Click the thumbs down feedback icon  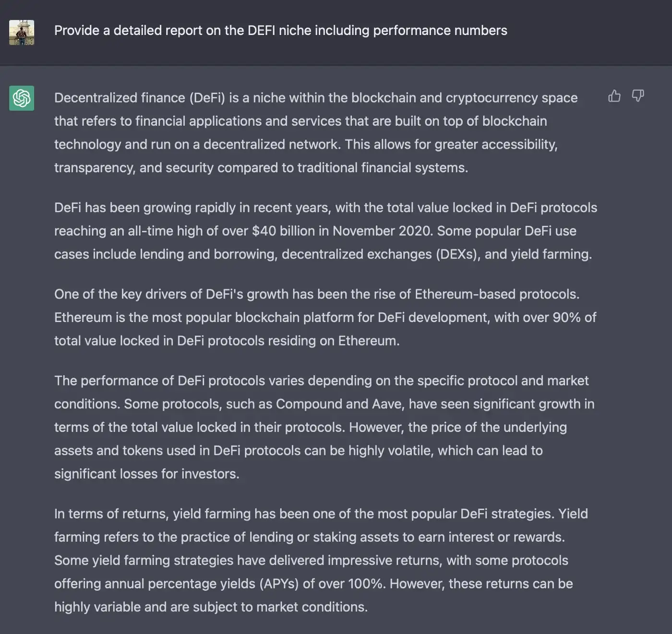[638, 96]
